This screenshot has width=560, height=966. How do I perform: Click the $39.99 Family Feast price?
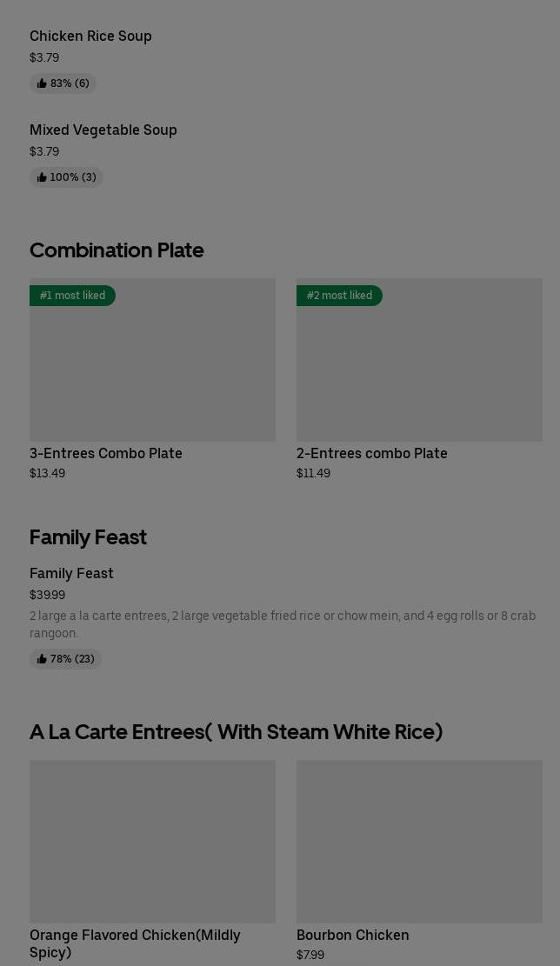click(47, 595)
